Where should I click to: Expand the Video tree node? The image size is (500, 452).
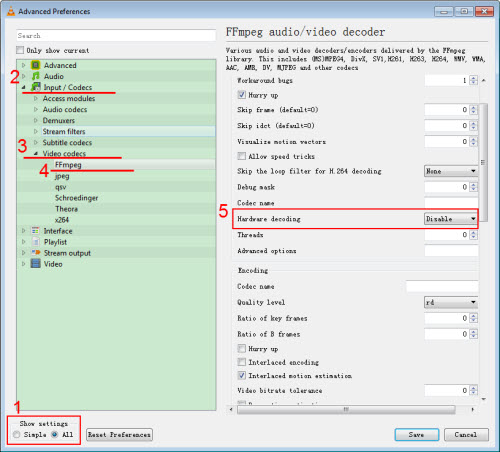24,264
